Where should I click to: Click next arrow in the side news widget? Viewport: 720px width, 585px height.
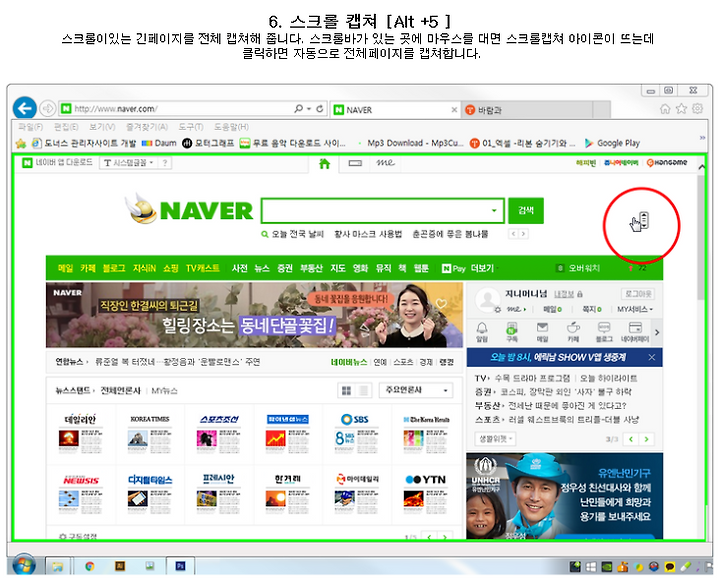(x=647, y=439)
